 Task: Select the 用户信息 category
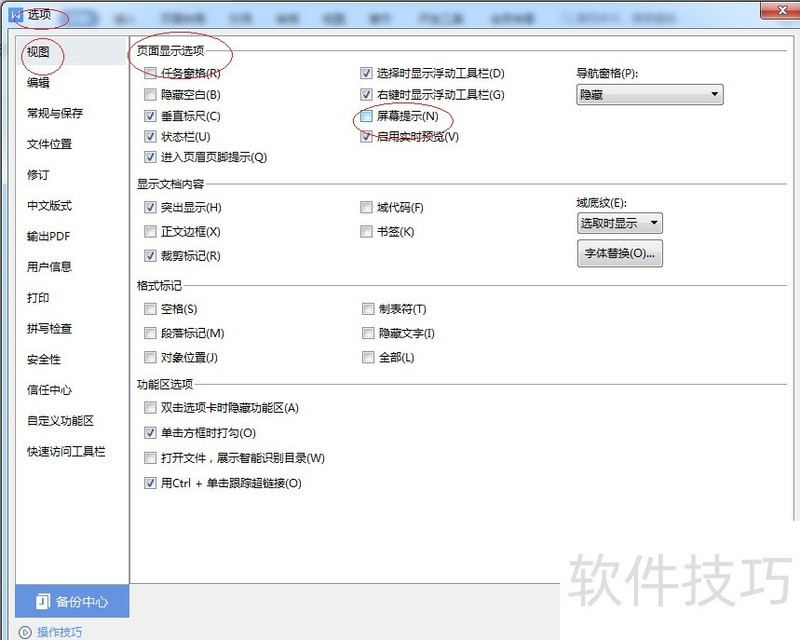49,266
